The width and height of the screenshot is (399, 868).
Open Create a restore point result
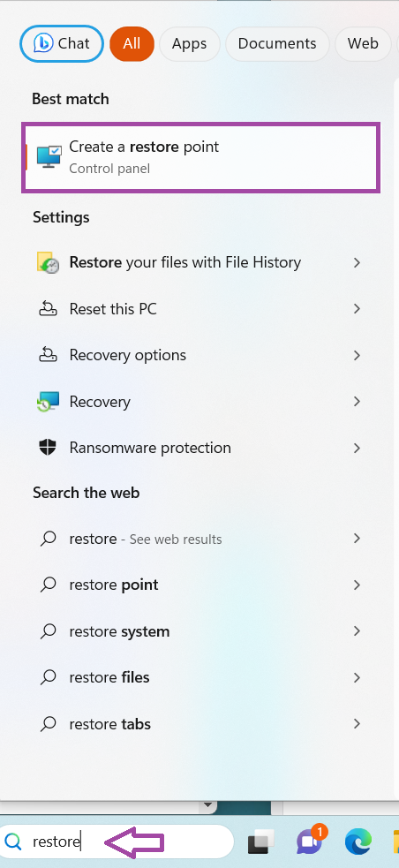(200, 158)
